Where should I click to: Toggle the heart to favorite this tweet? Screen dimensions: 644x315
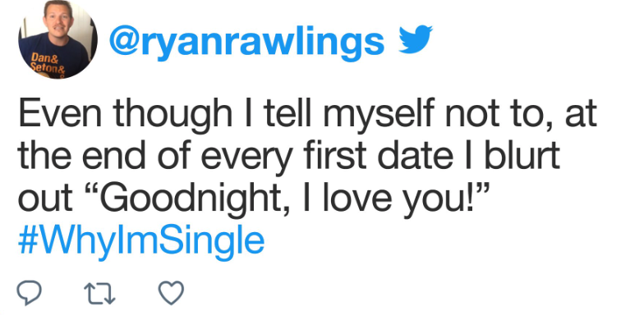(x=171, y=294)
